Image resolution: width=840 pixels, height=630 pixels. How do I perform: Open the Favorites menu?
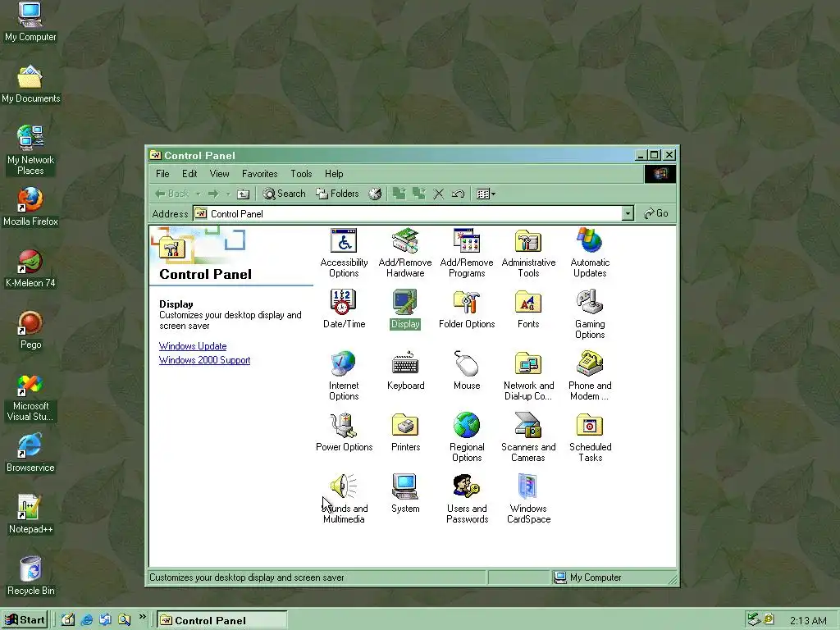[x=260, y=174]
